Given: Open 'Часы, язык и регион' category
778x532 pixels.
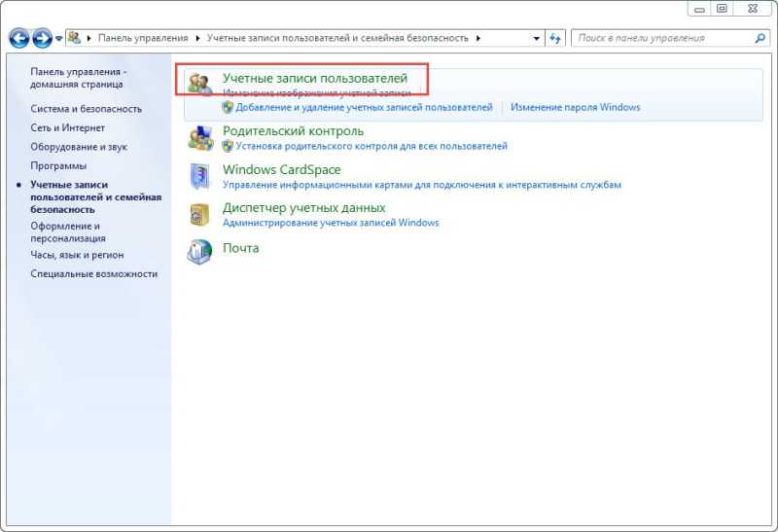Looking at the screenshot, I should [77, 255].
